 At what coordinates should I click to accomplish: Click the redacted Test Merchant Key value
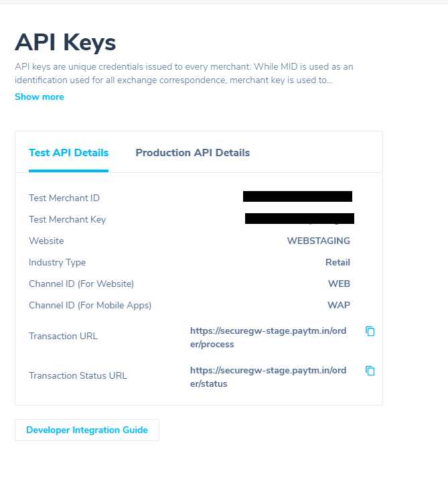click(300, 219)
